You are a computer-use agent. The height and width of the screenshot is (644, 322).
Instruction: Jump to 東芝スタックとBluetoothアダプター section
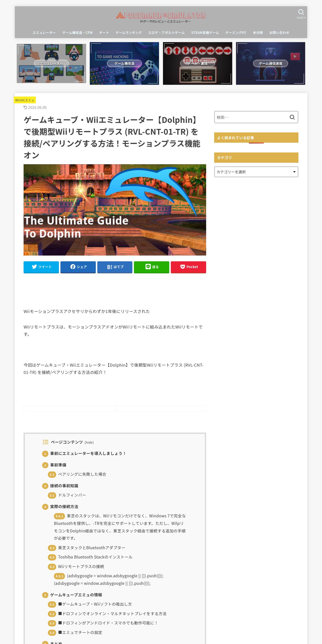click(92, 548)
